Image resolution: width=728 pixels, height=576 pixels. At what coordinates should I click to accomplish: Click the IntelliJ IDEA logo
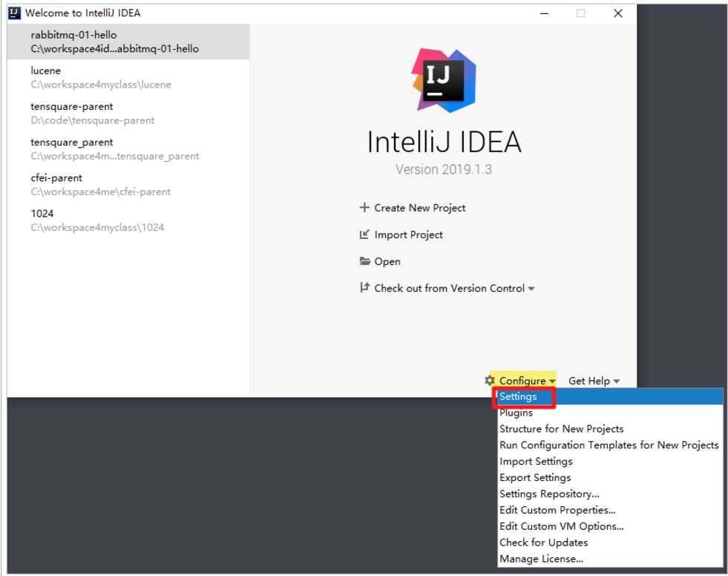coord(443,80)
